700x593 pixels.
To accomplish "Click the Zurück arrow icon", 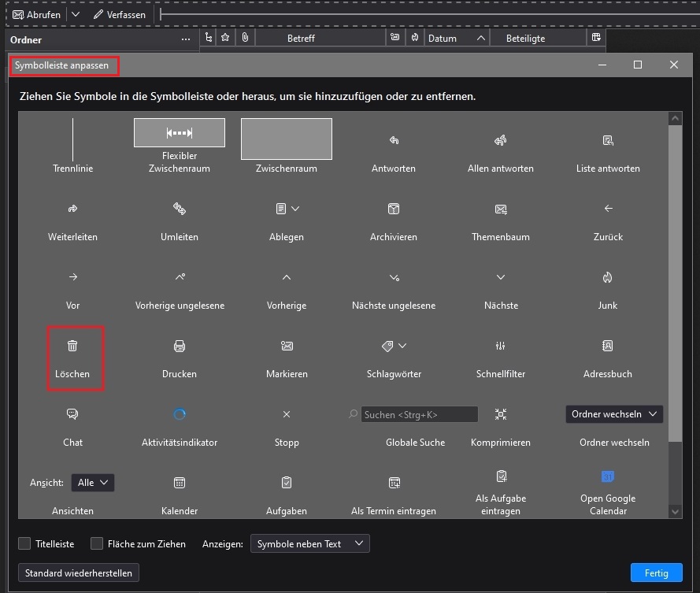I will click(x=608, y=209).
